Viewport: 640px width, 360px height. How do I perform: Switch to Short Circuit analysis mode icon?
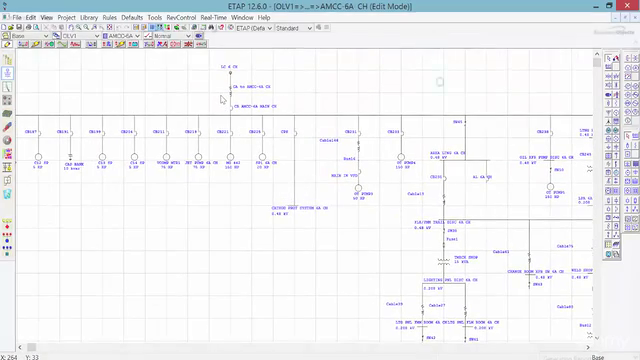(36, 44)
